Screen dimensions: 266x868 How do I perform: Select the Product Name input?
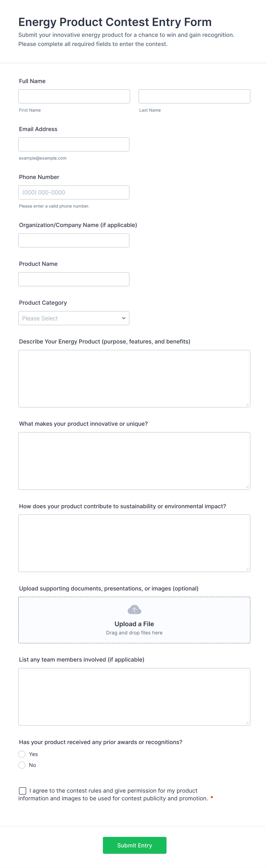74,279
